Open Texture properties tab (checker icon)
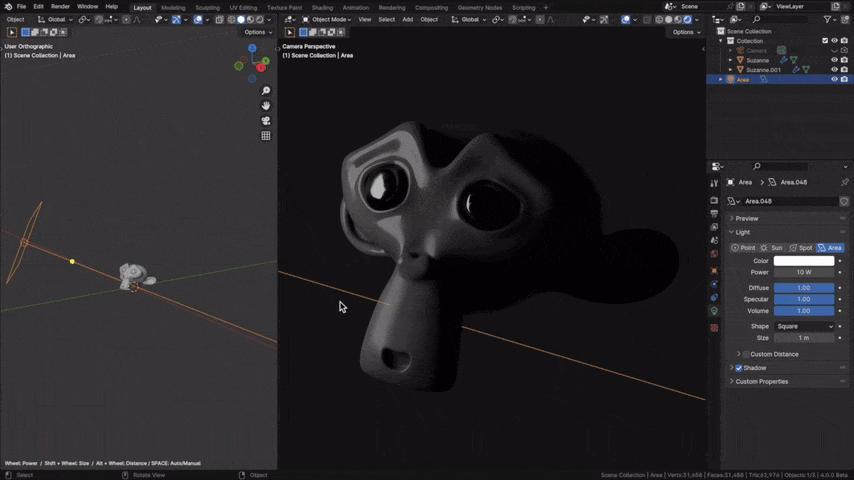Screen dimensions: 854x480 (x=714, y=328)
